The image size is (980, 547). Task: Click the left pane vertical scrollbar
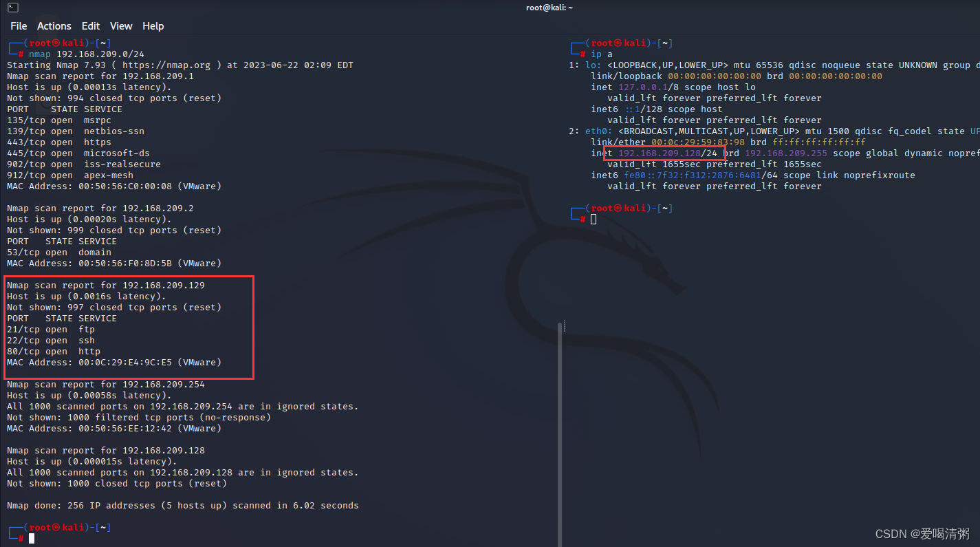coord(559,433)
